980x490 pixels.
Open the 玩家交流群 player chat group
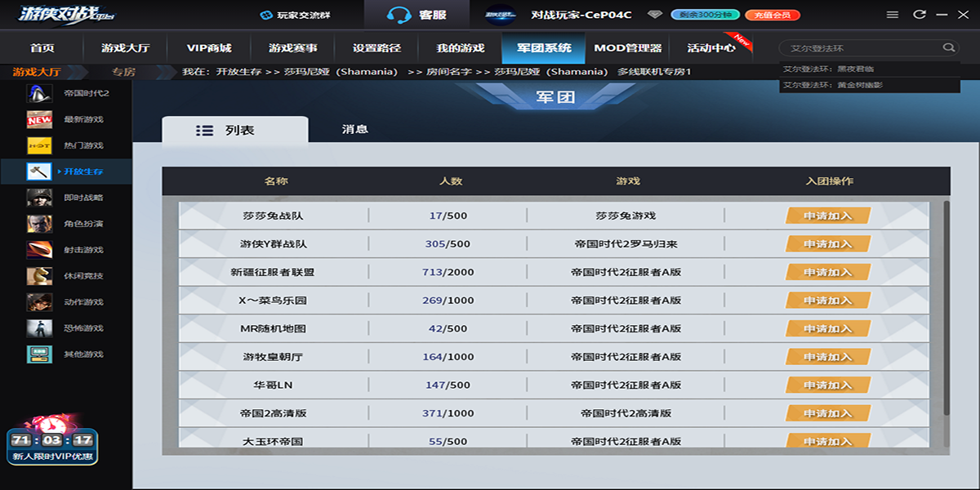tap(295, 15)
